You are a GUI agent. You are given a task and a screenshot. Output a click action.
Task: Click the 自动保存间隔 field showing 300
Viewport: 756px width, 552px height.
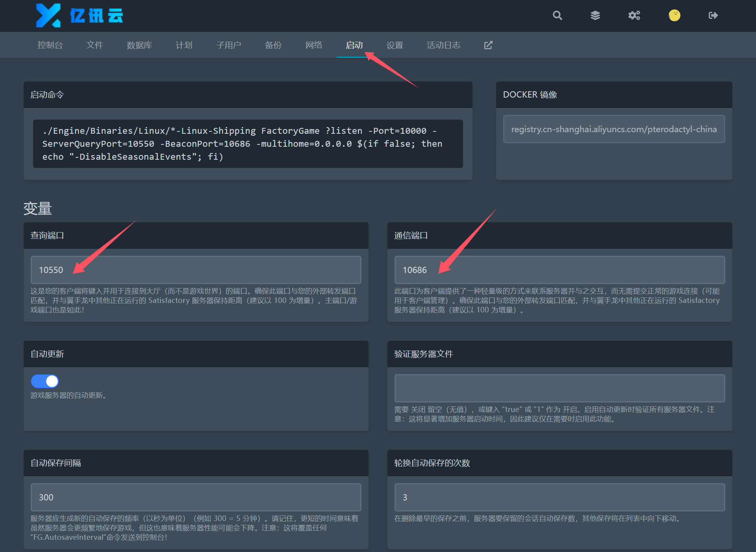(196, 497)
